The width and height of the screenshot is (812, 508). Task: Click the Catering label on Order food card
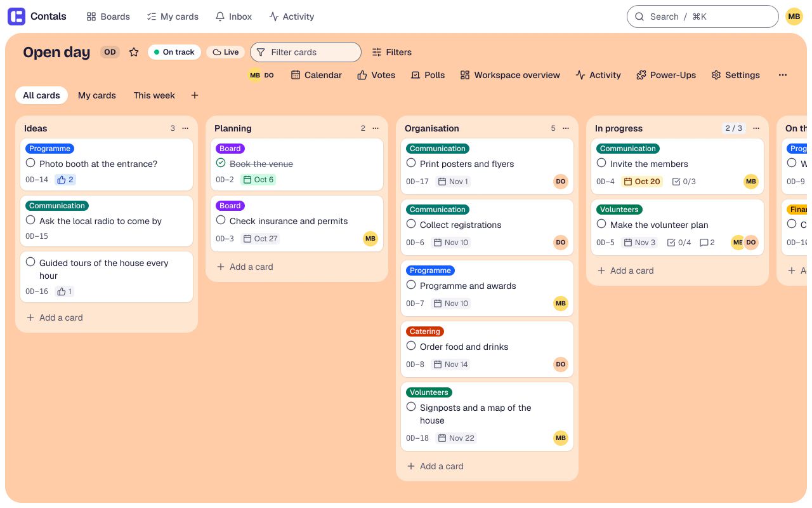pyautogui.click(x=425, y=331)
